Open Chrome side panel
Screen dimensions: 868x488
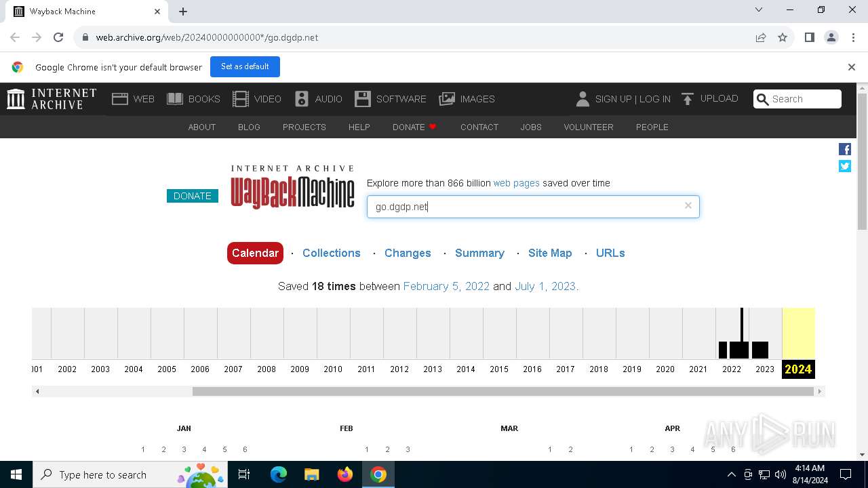click(x=809, y=37)
